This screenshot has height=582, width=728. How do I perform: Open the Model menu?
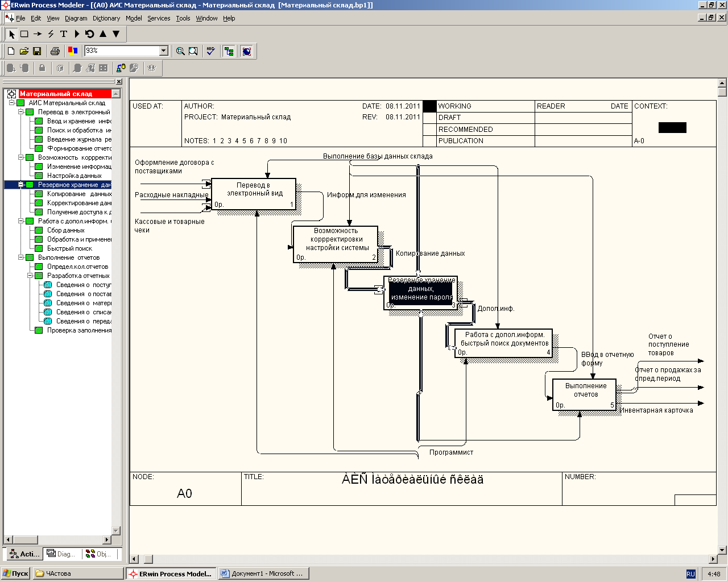click(134, 18)
